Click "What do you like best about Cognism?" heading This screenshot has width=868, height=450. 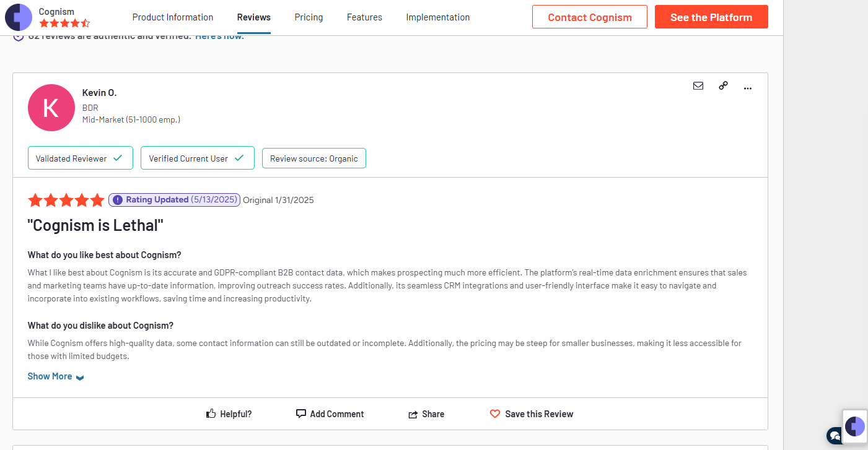(104, 255)
